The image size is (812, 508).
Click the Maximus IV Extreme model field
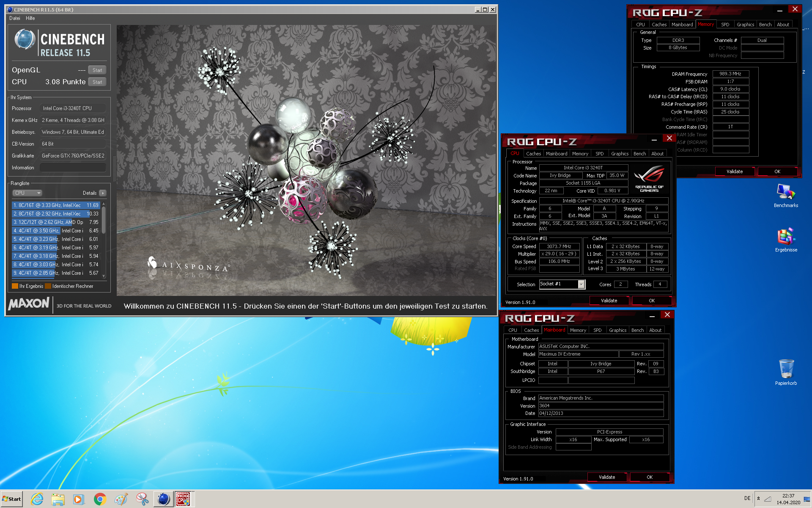point(578,354)
